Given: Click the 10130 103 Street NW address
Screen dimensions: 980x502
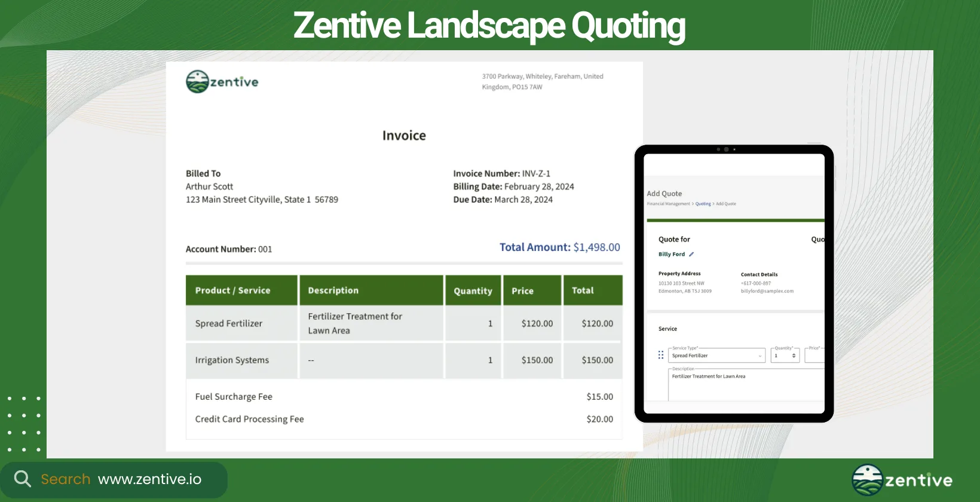Looking at the screenshot, I should click(681, 283).
